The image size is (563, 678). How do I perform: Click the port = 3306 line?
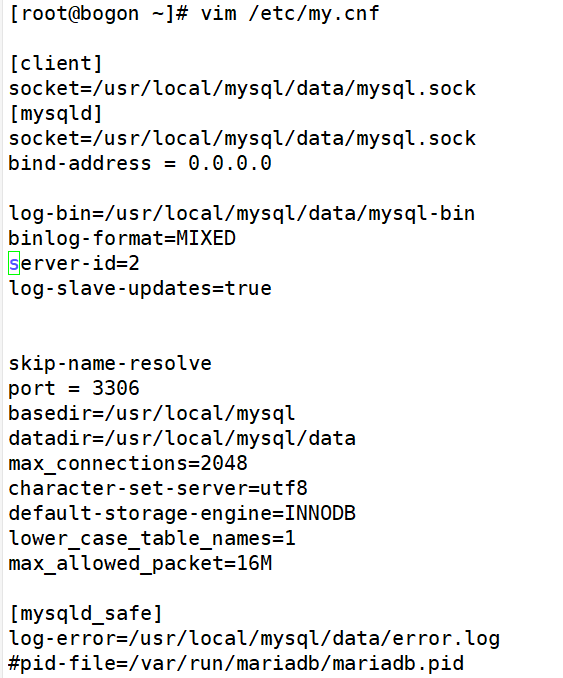(x=74, y=388)
